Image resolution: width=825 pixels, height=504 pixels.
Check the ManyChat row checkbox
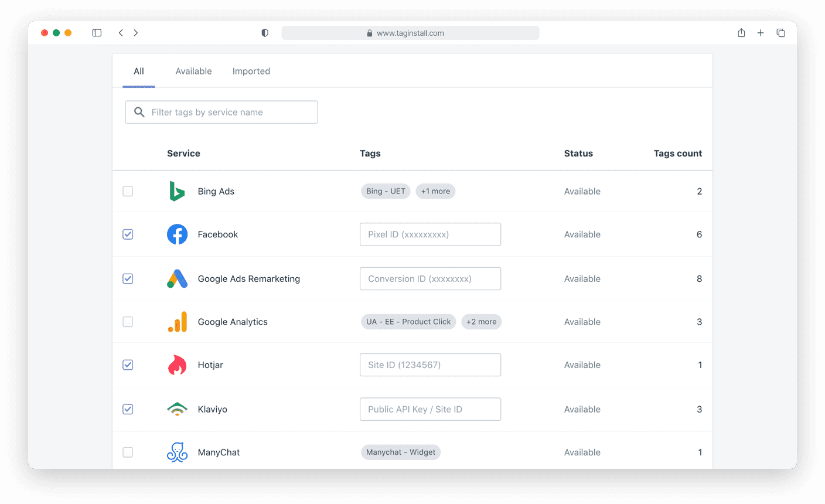point(128,452)
